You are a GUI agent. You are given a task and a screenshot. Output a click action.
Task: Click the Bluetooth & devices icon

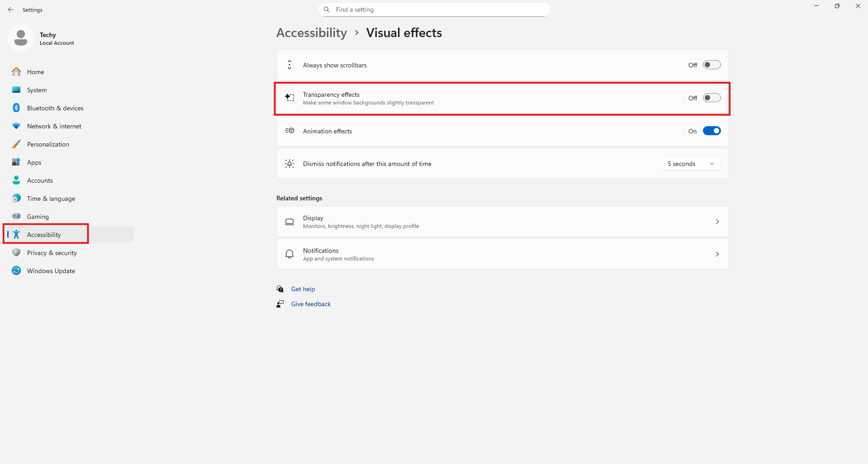pyautogui.click(x=16, y=108)
